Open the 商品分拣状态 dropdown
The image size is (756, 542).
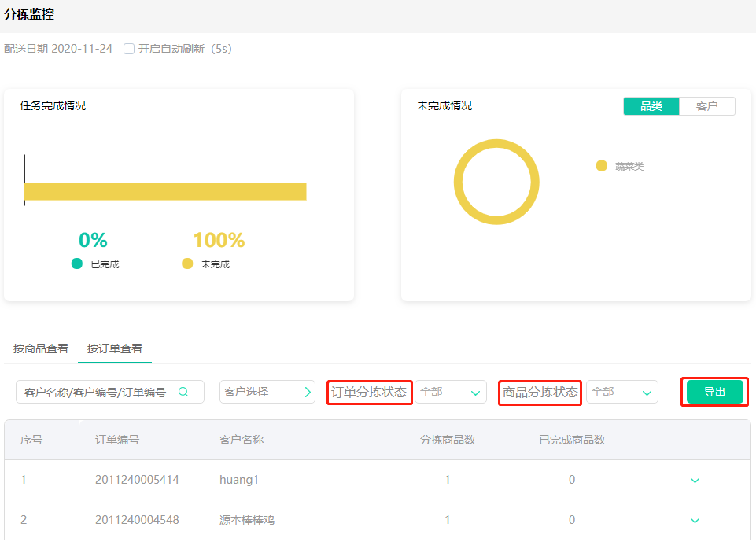[621, 392]
